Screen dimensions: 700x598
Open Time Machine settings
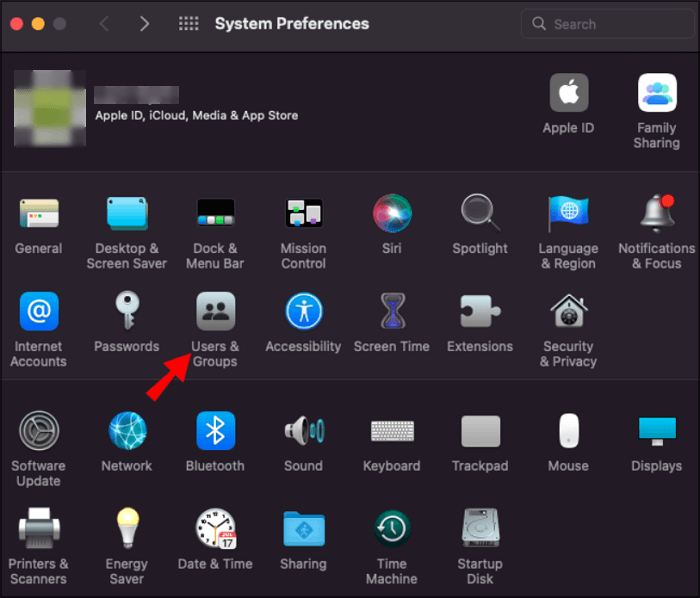392,528
